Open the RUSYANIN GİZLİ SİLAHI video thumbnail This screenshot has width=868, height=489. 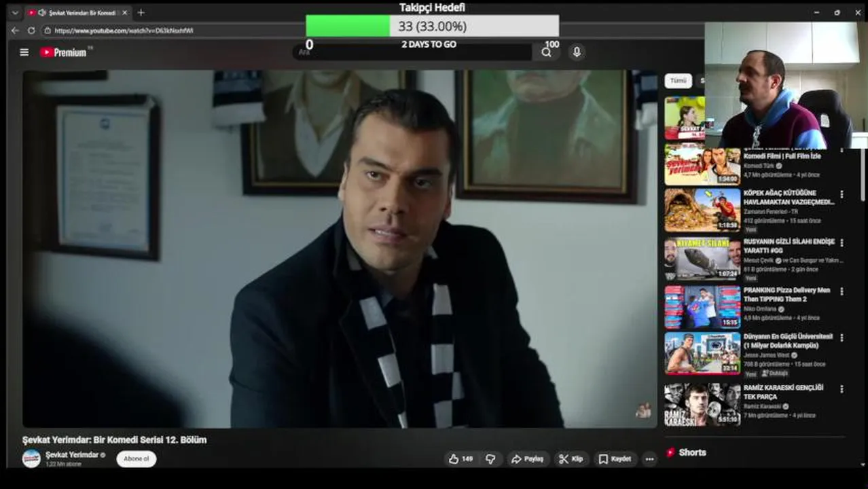pyautogui.click(x=702, y=259)
